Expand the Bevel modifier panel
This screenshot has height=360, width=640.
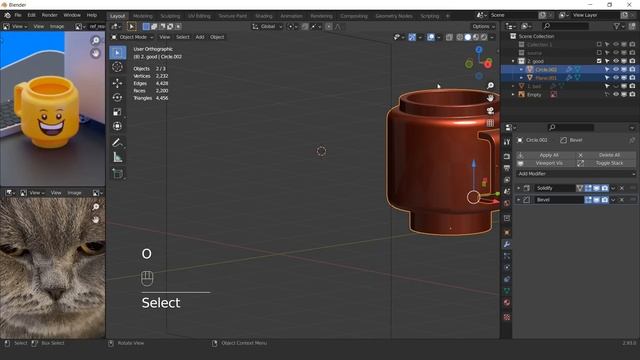pos(519,200)
